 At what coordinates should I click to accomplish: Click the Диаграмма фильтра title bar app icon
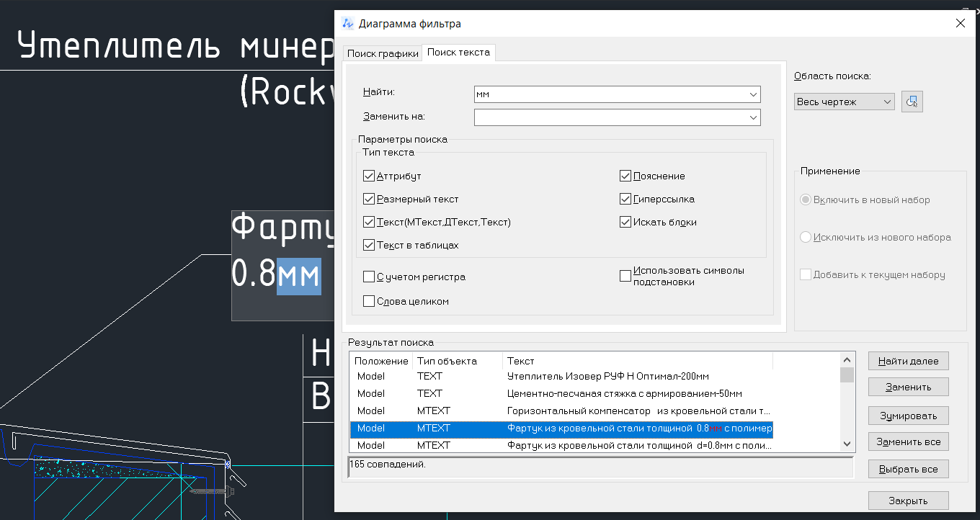348,24
